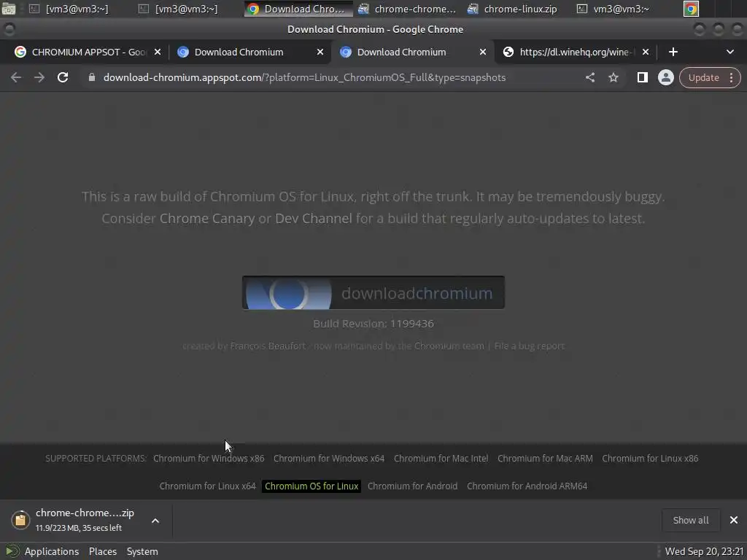The width and height of the screenshot is (747, 560).
Task: Select Chromium for Windows x86
Action: (x=209, y=459)
